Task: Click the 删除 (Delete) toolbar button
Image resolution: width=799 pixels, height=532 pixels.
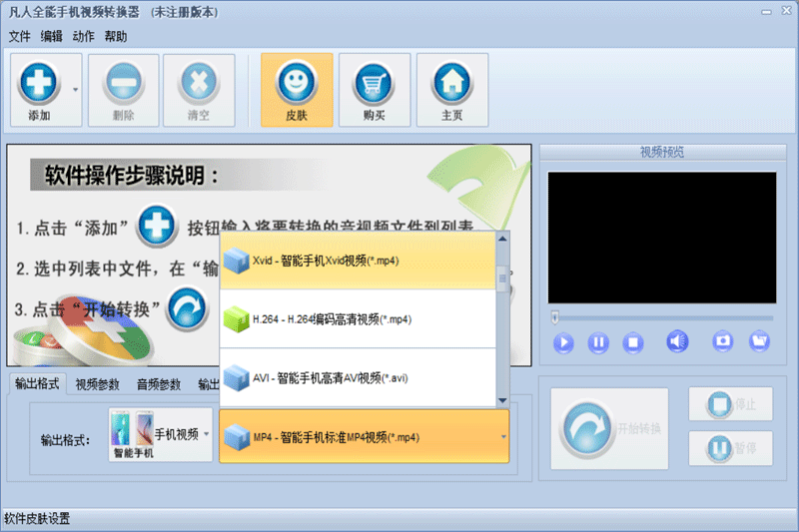Action: click(123, 90)
